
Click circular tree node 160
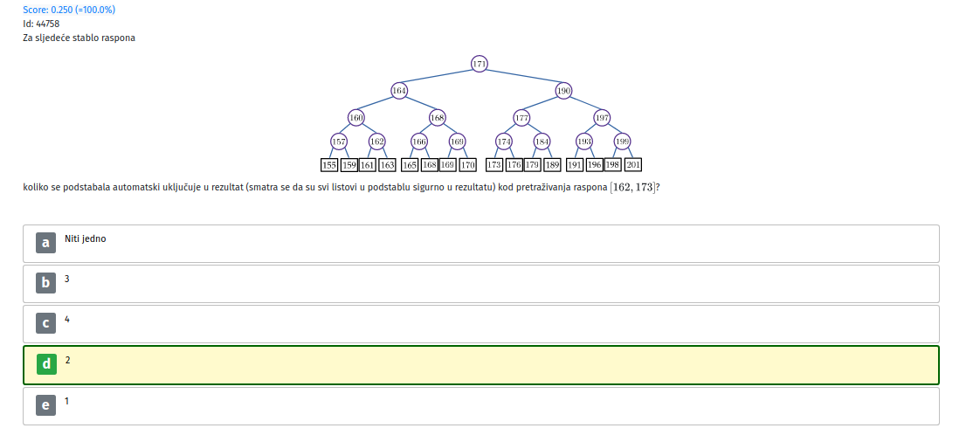click(356, 118)
